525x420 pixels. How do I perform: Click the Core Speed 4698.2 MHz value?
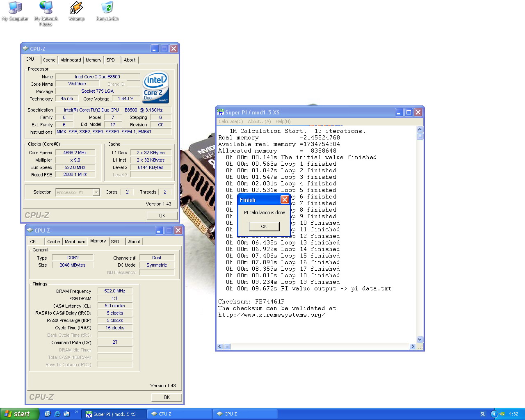tap(75, 153)
